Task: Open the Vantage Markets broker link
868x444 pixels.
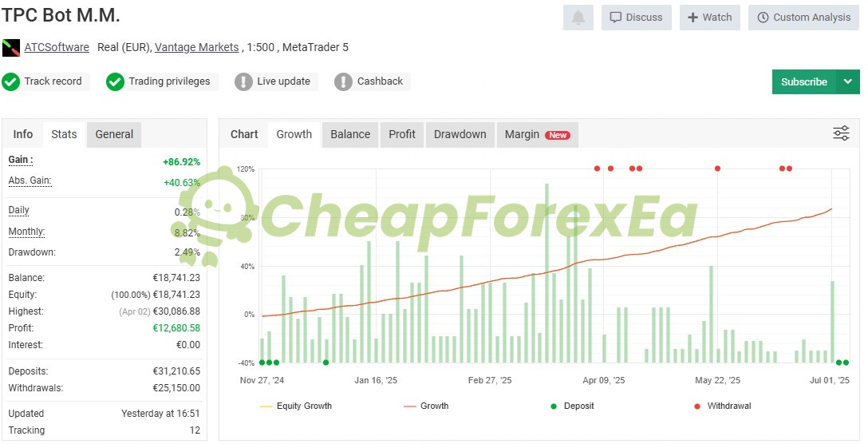Action: coord(196,47)
